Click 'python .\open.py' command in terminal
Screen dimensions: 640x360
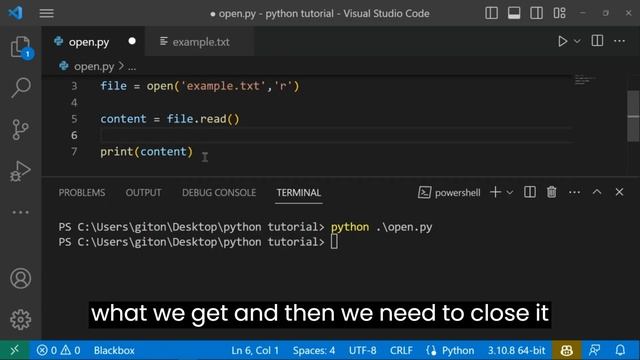pos(381,227)
